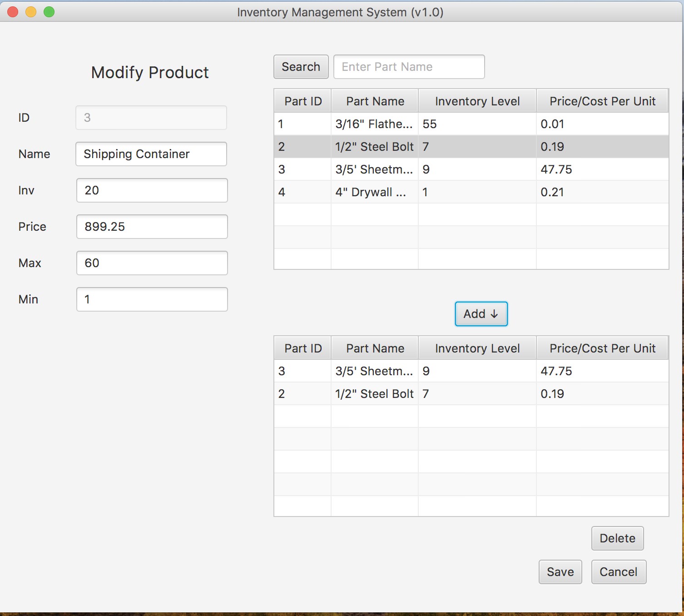
Task: Maximize the window with green button
Action: tap(49, 12)
